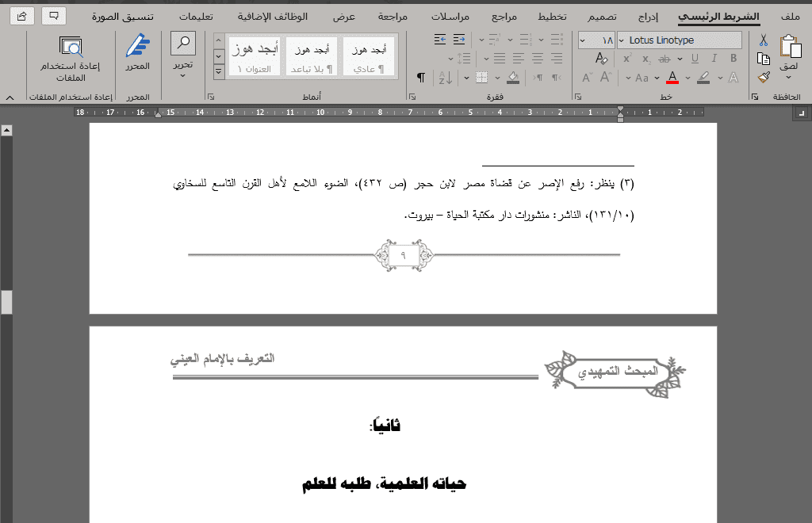
Task: Click the multilevel list icon
Action: click(495, 40)
